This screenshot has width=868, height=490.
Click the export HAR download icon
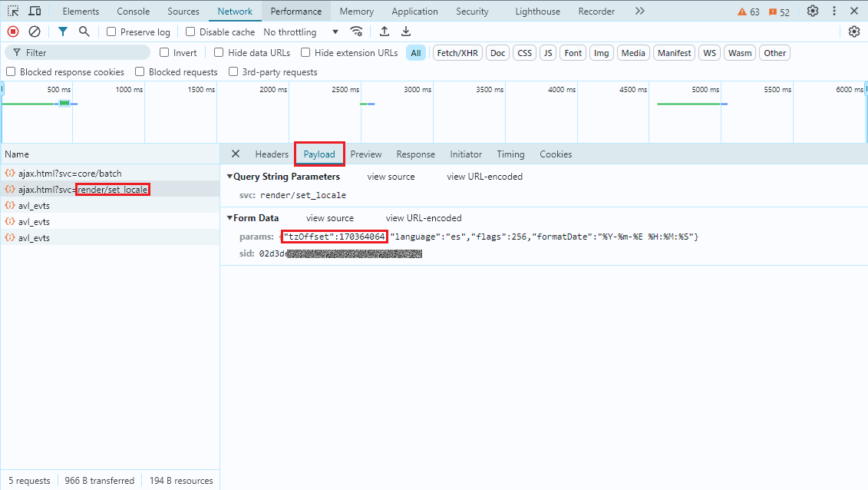pyautogui.click(x=406, y=31)
